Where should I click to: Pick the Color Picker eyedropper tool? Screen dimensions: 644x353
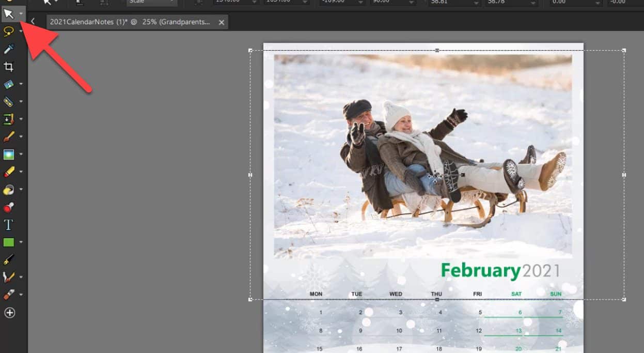[9, 49]
